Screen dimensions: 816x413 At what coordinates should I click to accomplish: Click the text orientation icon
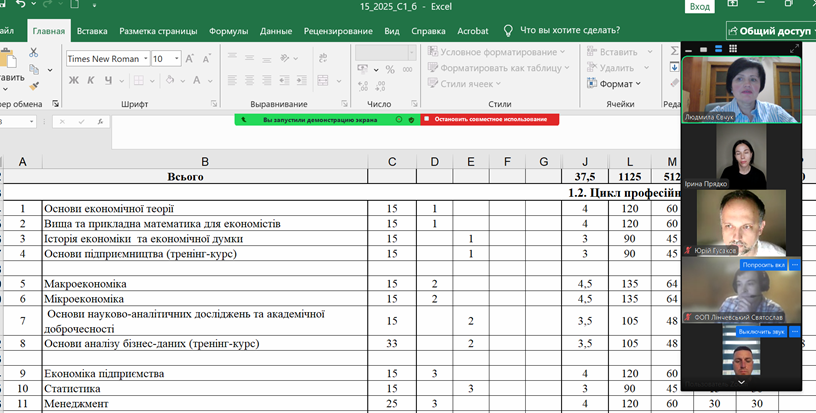tap(285, 58)
